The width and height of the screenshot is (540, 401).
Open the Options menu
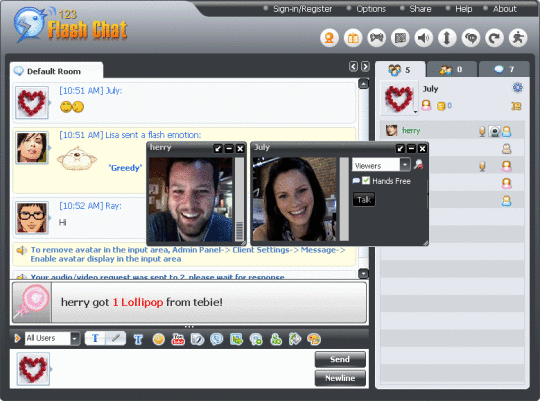click(x=371, y=9)
